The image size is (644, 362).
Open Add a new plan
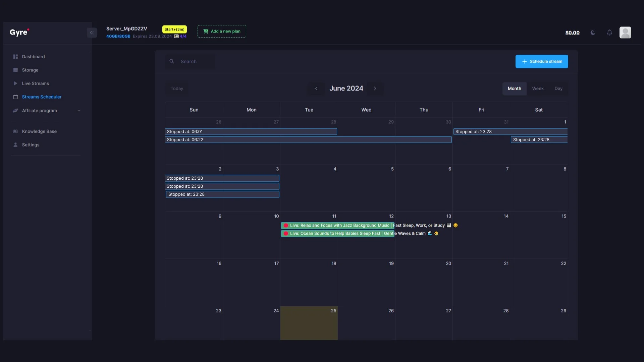pyautogui.click(x=221, y=31)
